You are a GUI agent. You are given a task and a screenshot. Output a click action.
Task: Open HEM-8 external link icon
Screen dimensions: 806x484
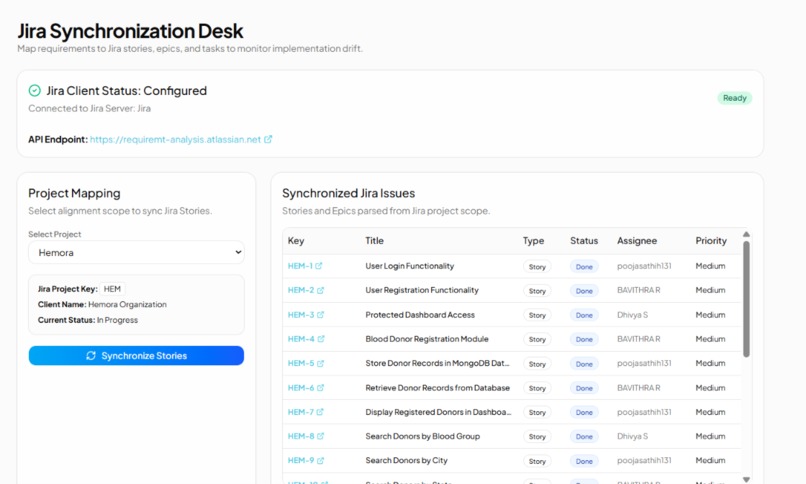[x=320, y=436]
